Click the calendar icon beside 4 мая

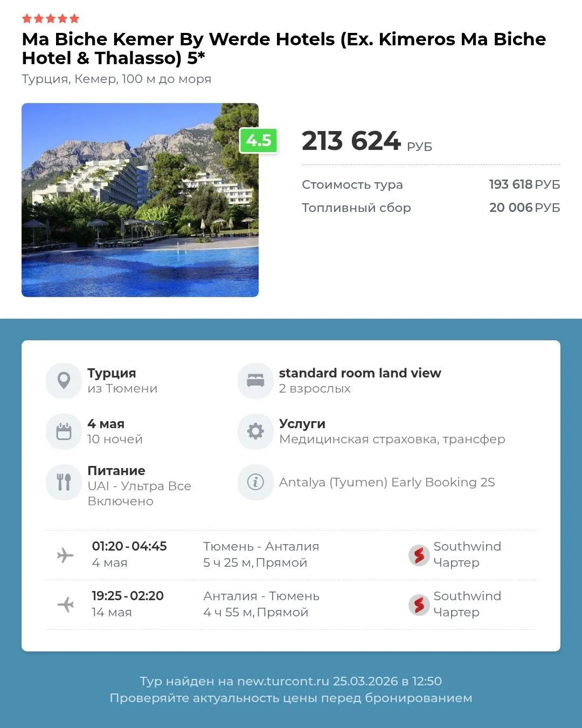click(64, 431)
